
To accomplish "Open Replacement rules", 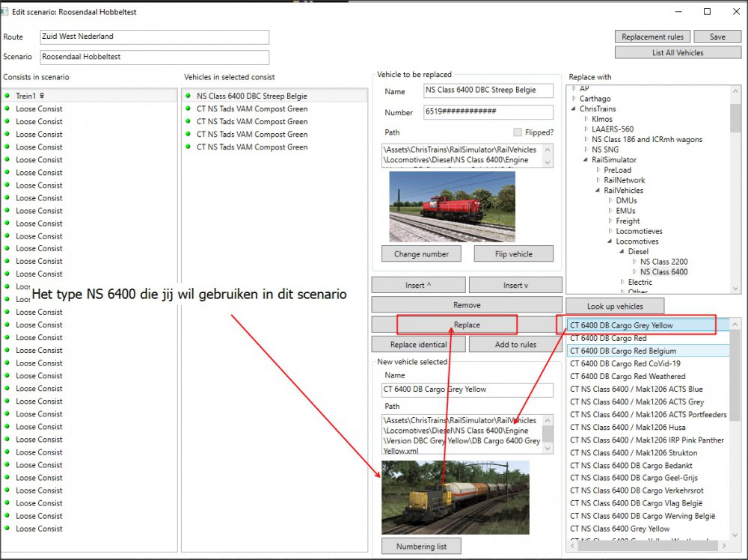I will tap(652, 37).
